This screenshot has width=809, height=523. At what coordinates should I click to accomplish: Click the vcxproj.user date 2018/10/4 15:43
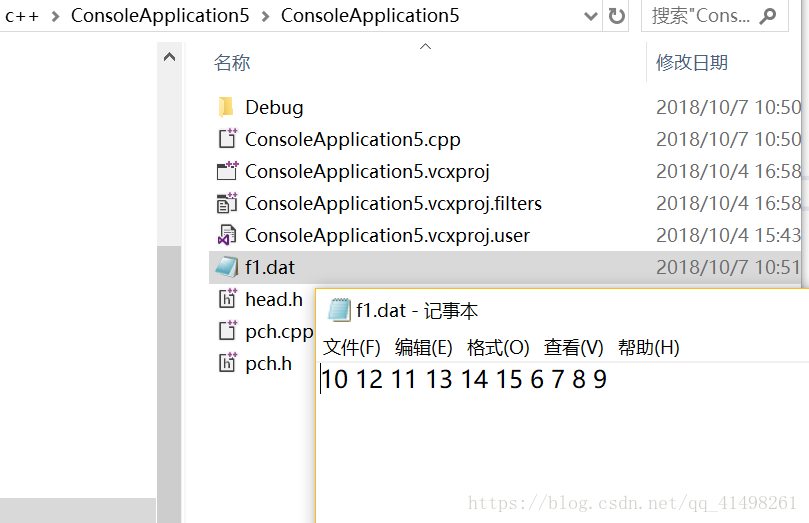pos(728,235)
